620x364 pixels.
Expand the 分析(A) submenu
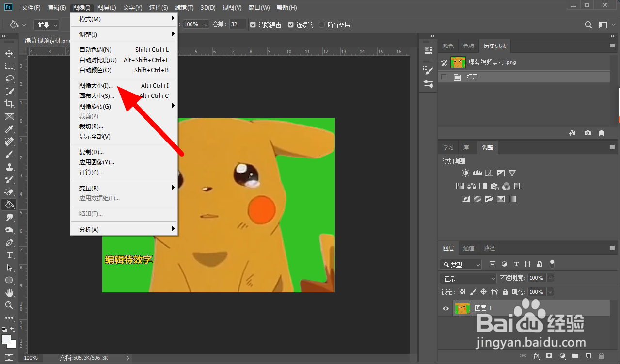(x=124, y=229)
